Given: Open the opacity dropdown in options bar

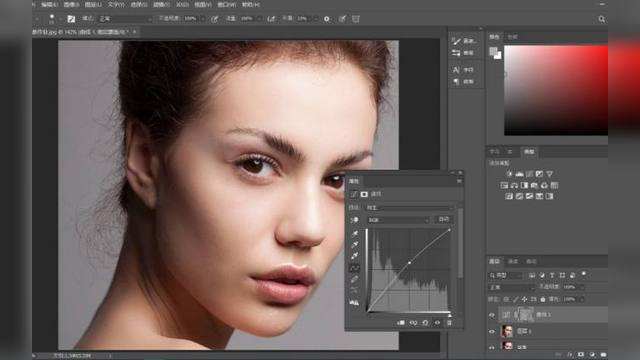Looking at the screenshot, I should point(203,19).
